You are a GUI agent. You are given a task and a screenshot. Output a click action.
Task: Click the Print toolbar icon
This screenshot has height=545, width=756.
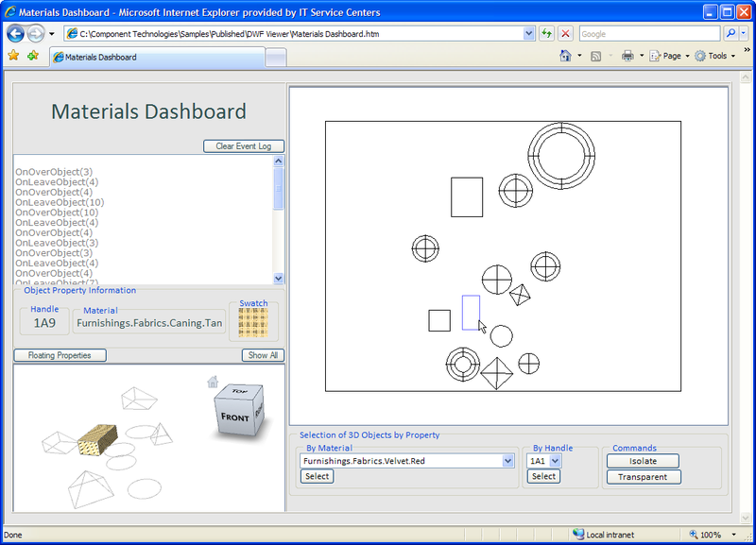627,56
